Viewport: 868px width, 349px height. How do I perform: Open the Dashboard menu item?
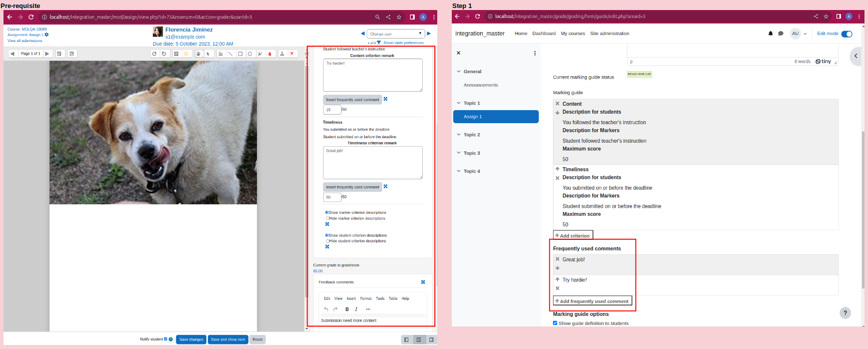click(544, 34)
